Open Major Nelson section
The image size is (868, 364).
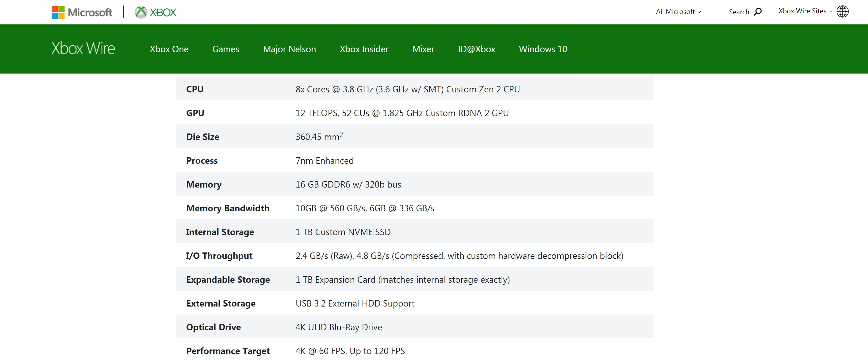pyautogui.click(x=289, y=49)
